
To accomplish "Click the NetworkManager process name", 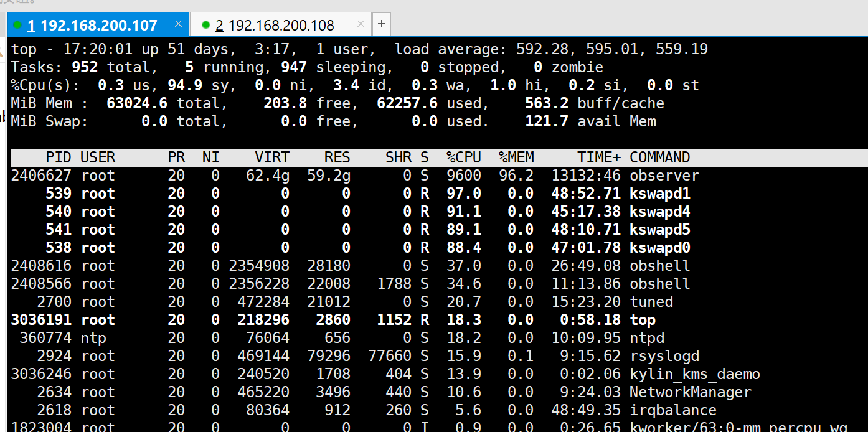I will point(690,392).
